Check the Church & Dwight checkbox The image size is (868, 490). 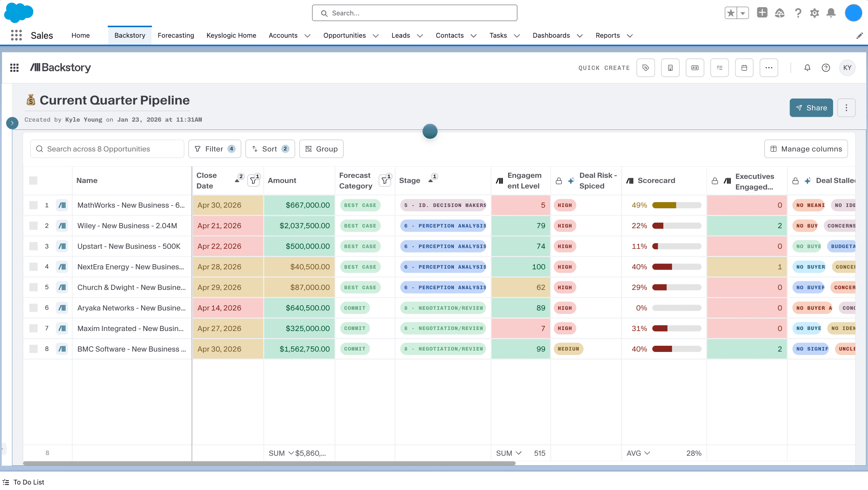(x=33, y=287)
